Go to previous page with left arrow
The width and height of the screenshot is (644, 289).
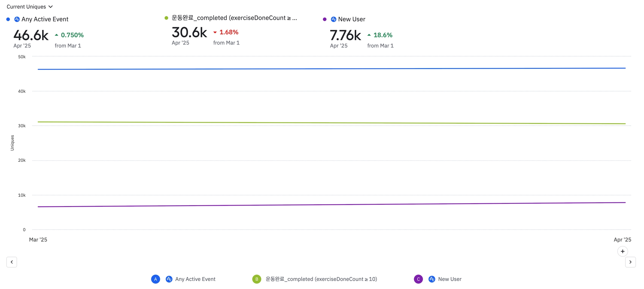(x=12, y=262)
